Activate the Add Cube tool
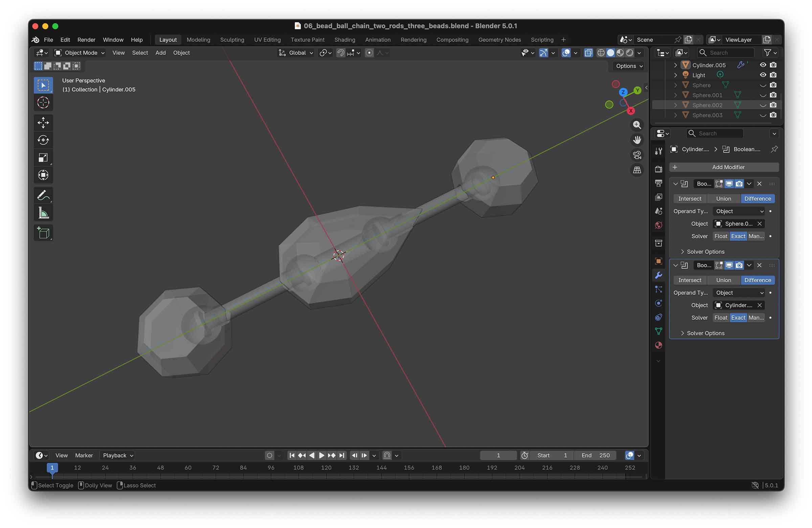Screen dimensions: 812x528 tap(43, 233)
